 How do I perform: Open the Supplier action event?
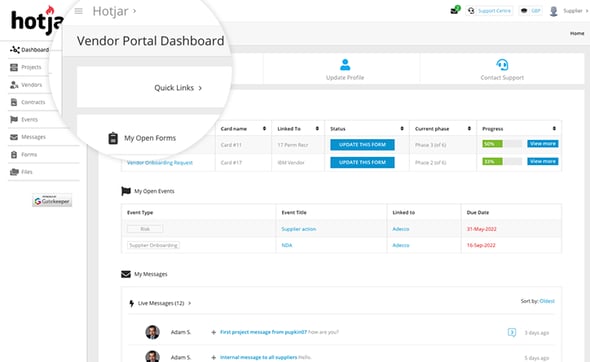pos(299,229)
